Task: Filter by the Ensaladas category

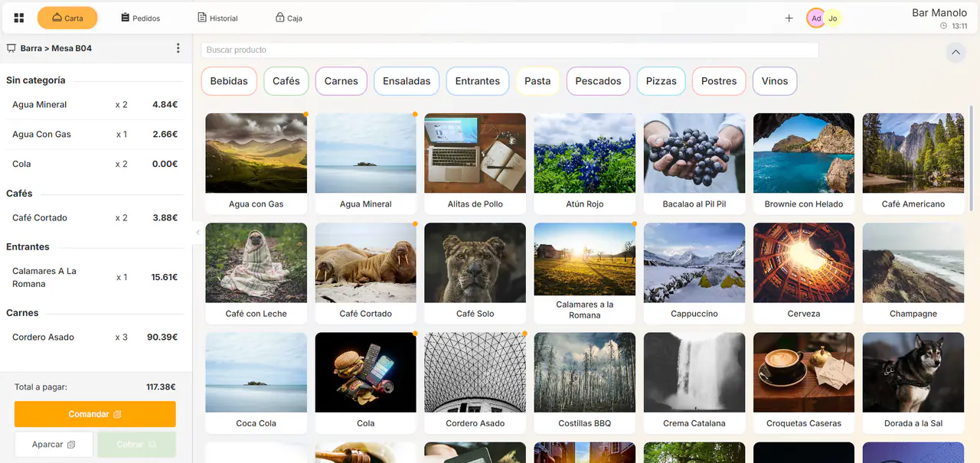Action: click(x=407, y=81)
